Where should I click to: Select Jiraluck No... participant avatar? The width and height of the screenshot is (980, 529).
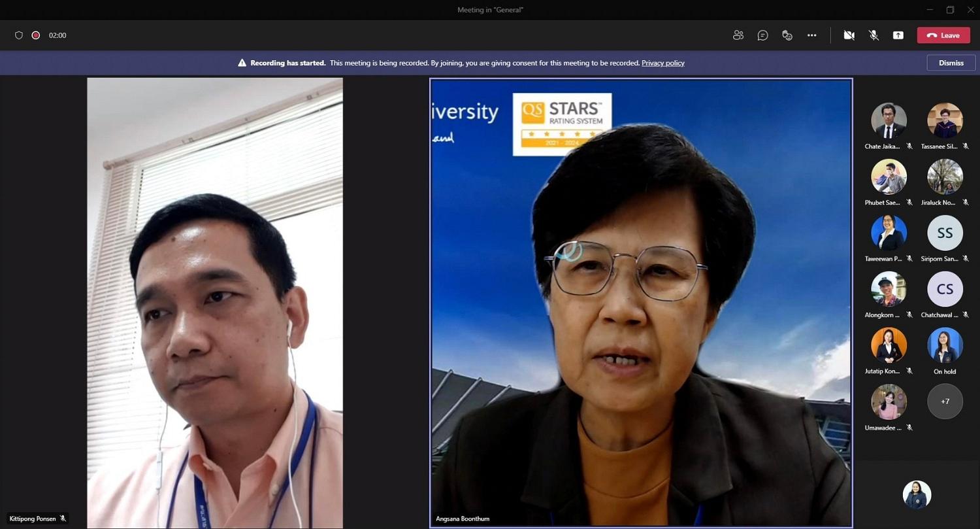(x=945, y=177)
